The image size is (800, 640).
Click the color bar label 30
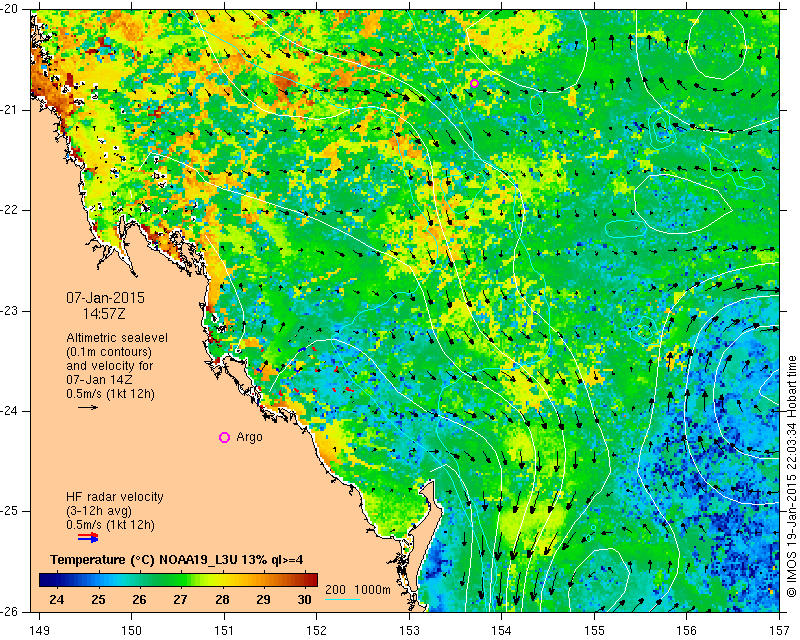pyautogui.click(x=304, y=599)
